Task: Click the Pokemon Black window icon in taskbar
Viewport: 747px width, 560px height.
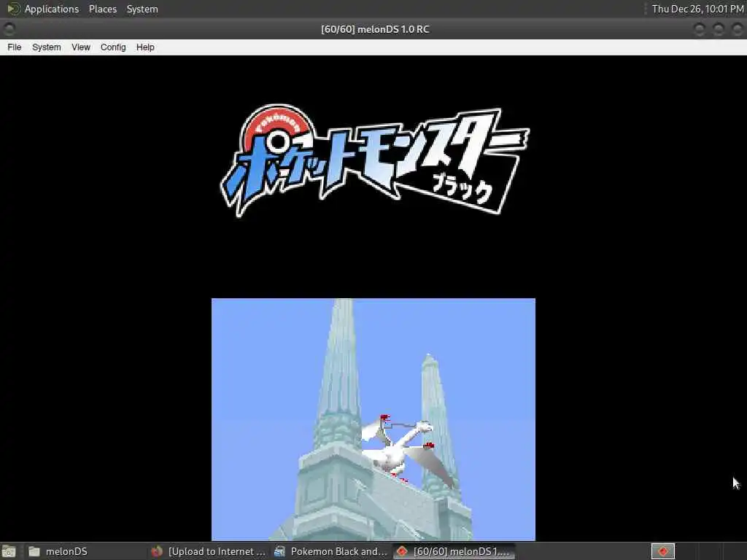Action: [x=279, y=551]
